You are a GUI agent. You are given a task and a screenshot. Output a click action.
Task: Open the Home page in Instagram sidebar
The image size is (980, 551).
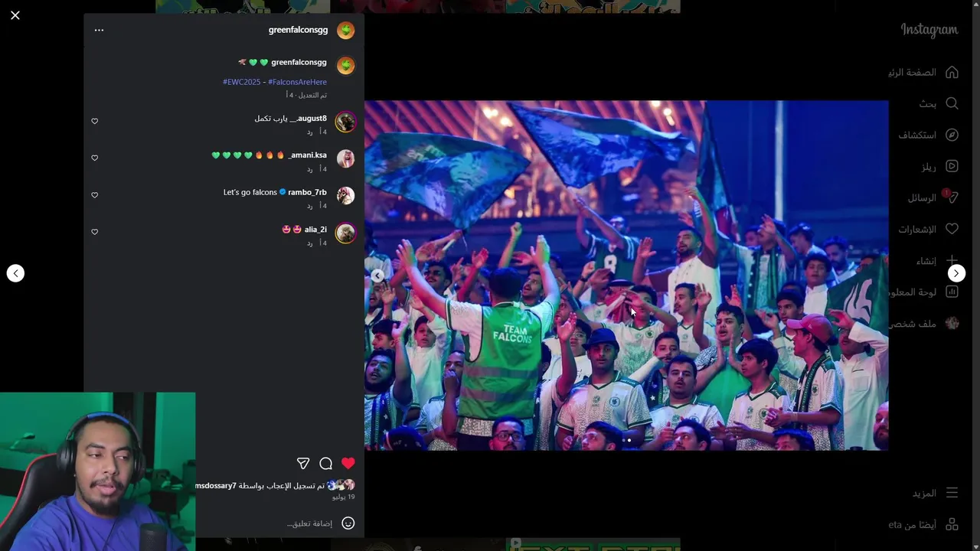pyautogui.click(x=924, y=72)
